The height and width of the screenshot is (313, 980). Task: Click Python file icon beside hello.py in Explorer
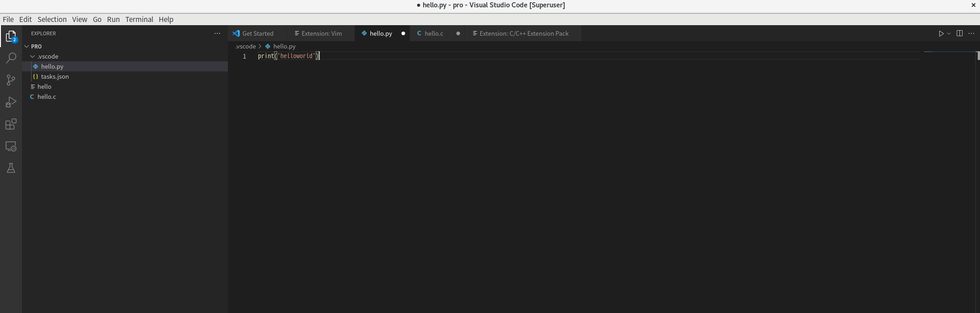coord(36,66)
